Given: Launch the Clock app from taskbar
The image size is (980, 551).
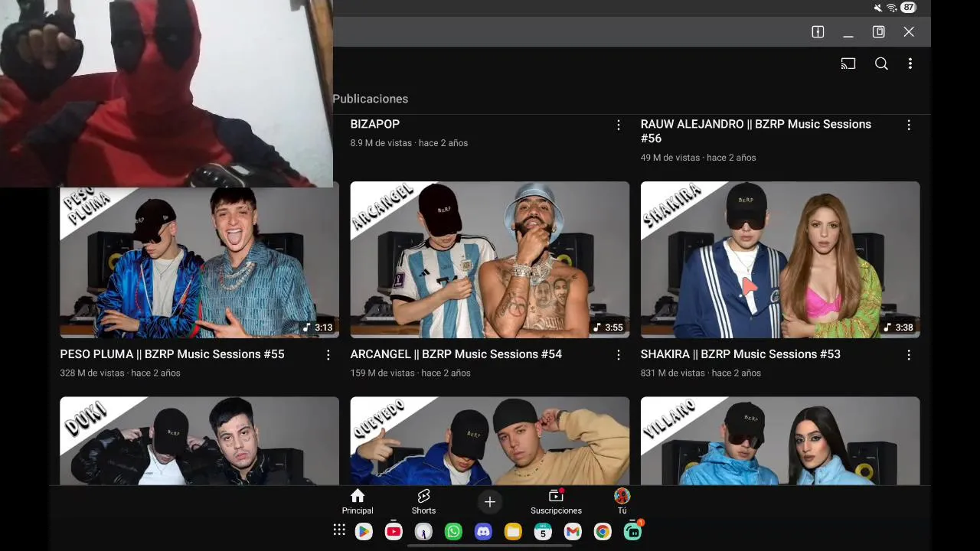Looking at the screenshot, I should 423,531.
